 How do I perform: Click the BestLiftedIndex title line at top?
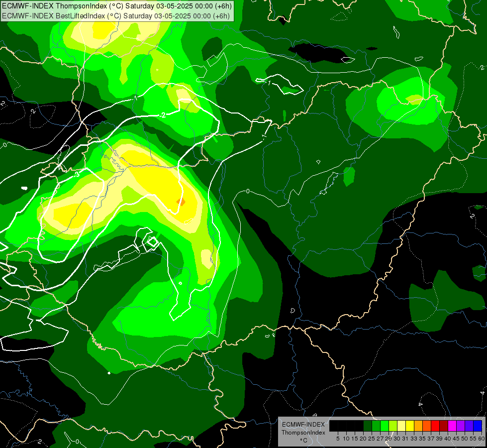[x=115, y=16]
